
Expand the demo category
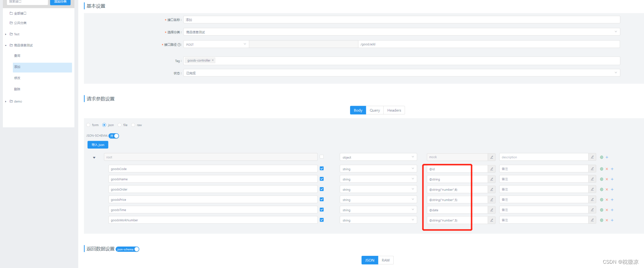(6, 101)
